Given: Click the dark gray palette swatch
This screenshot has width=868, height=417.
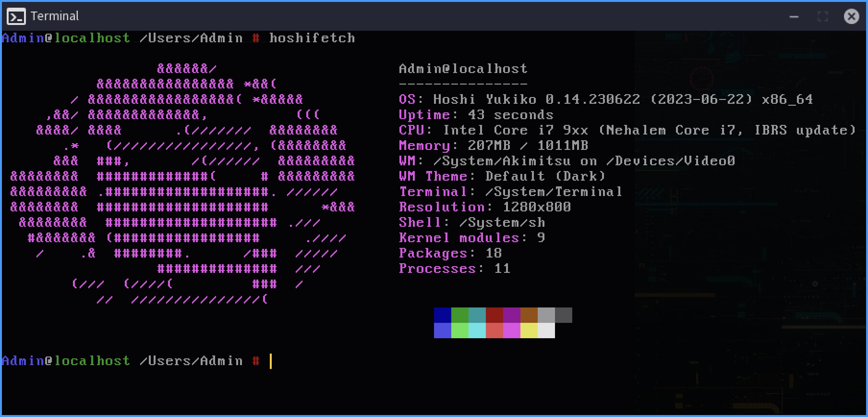Looking at the screenshot, I should tap(564, 315).
